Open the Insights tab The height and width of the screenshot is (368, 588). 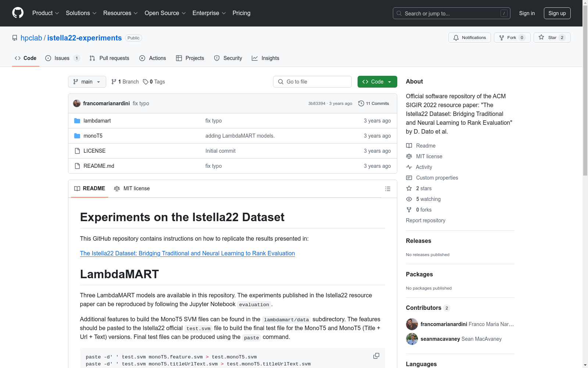pyautogui.click(x=265, y=58)
